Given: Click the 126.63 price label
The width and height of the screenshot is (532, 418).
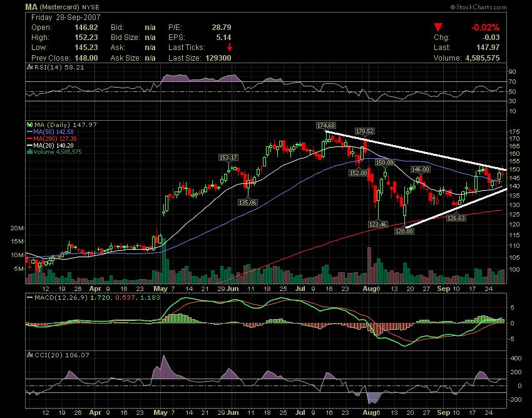Looking at the screenshot, I should (x=456, y=218).
